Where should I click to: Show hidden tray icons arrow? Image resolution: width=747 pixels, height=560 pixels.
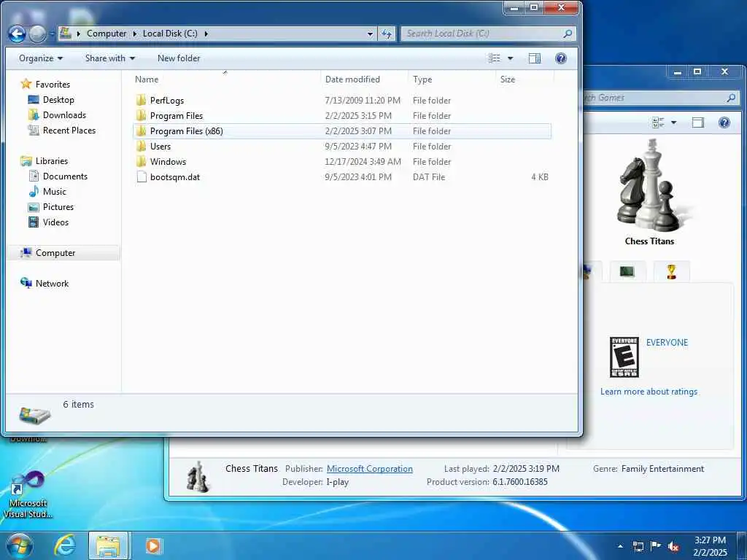tap(620, 546)
